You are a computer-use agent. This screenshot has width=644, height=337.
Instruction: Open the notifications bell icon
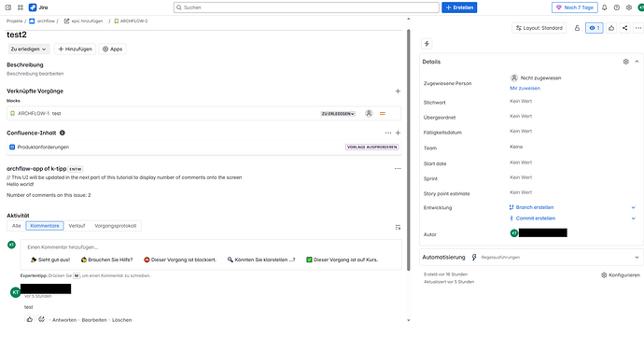(x=605, y=7)
